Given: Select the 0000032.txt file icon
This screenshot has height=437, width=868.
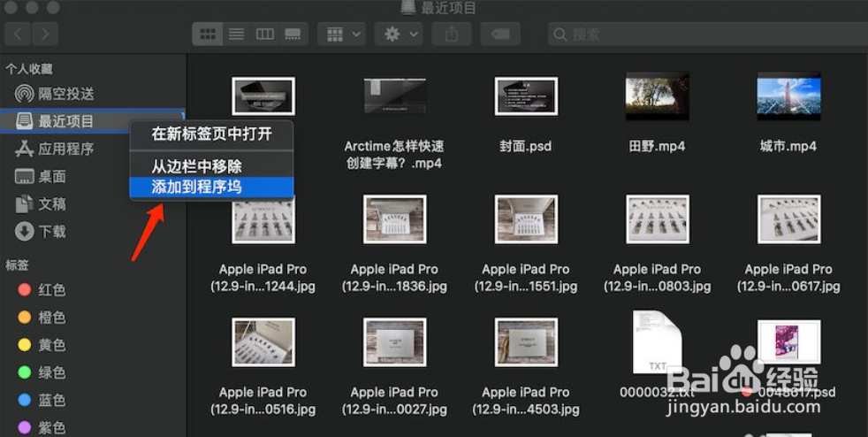Looking at the screenshot, I should (x=657, y=342).
